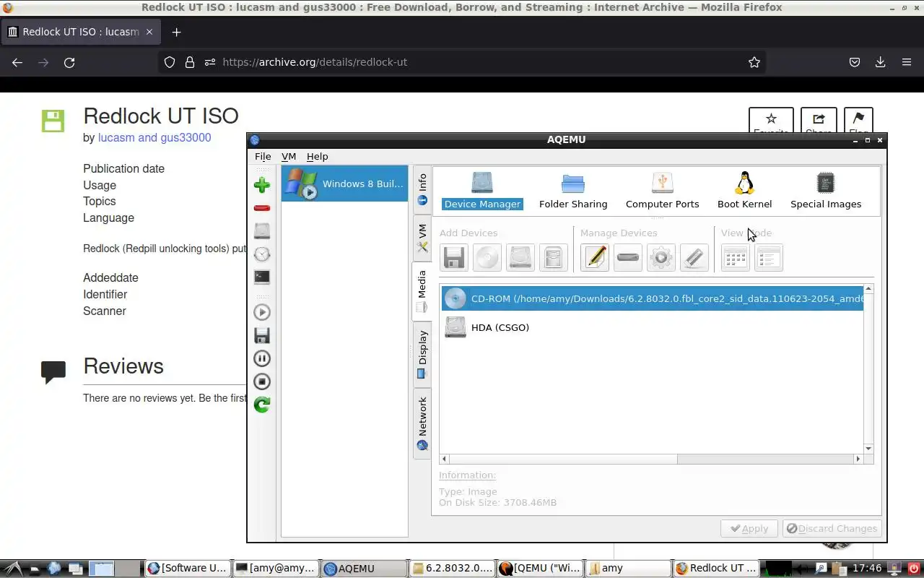This screenshot has width=924, height=578.
Task: Select the CD-ROM device row
Action: [653, 298]
